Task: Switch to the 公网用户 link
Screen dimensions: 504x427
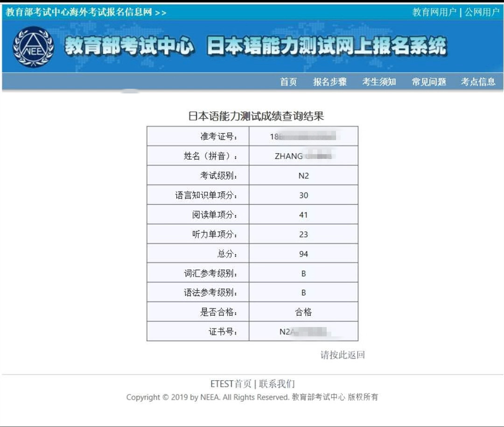Action: [482, 12]
